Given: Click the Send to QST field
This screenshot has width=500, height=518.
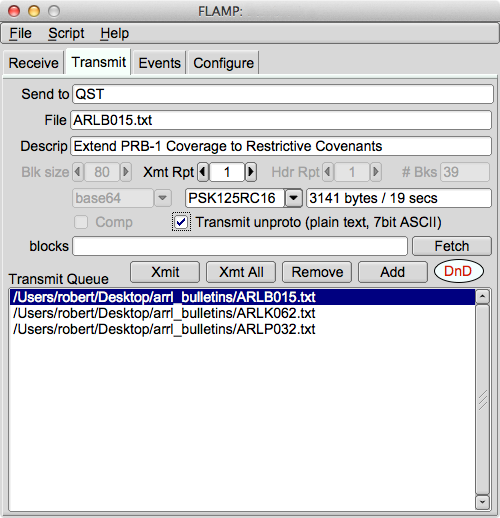Looking at the screenshot, I should click(x=283, y=94).
